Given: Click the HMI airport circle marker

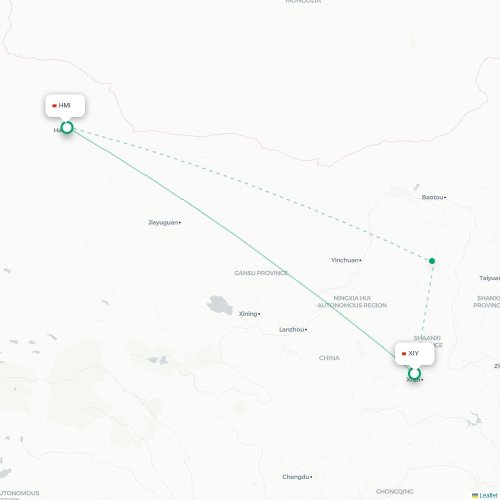Looking at the screenshot, I should click(67, 127).
